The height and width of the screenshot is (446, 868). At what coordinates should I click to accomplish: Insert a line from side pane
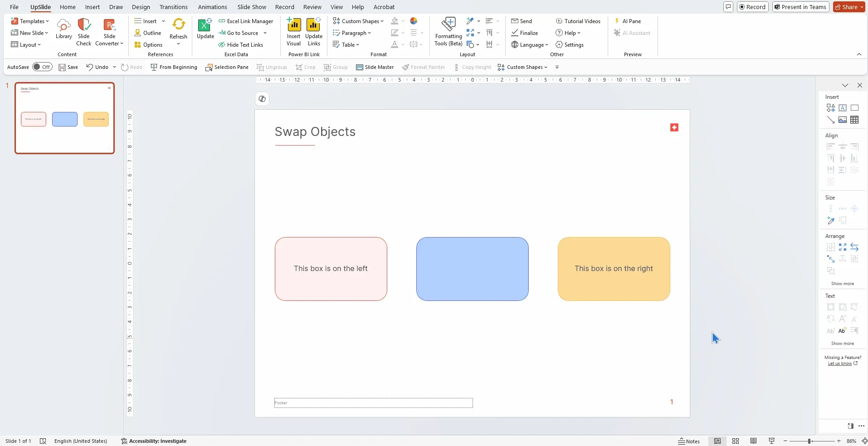tap(831, 120)
